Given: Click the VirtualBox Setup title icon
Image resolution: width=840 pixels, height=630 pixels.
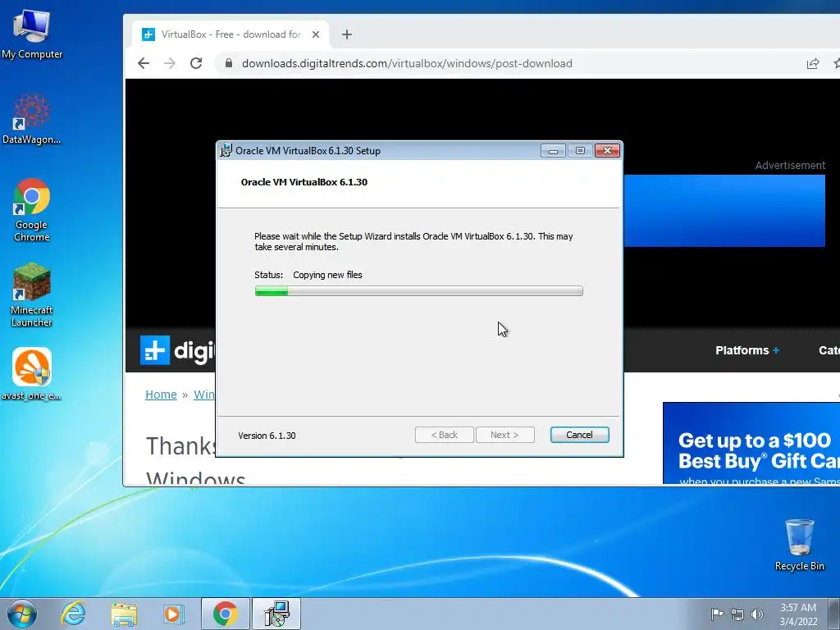Looking at the screenshot, I should click(226, 151).
